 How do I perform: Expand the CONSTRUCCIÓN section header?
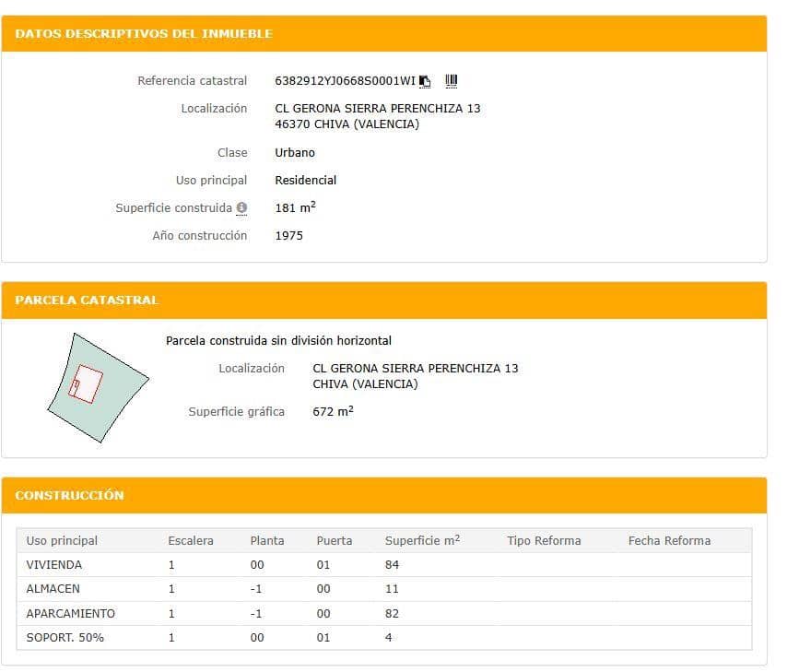pos(70,495)
